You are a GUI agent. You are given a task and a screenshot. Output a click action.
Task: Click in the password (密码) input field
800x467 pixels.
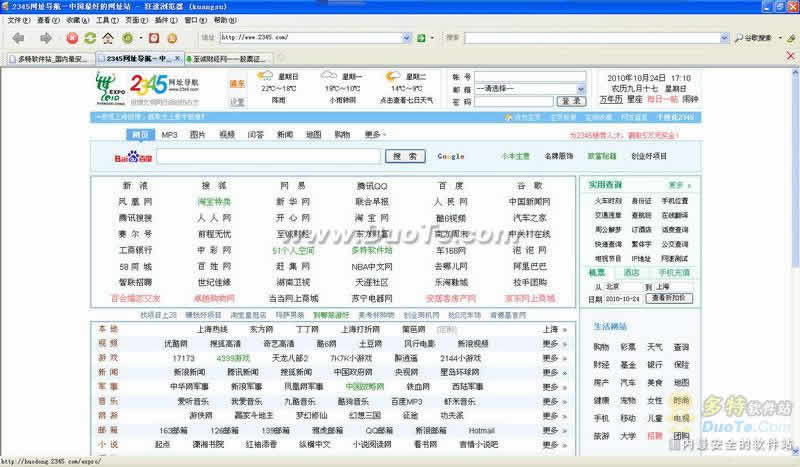pos(514,102)
